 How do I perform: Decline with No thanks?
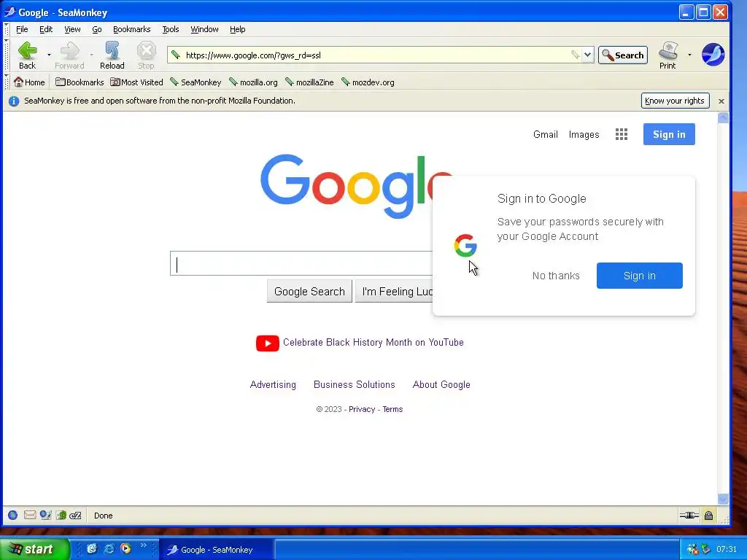pyautogui.click(x=556, y=276)
